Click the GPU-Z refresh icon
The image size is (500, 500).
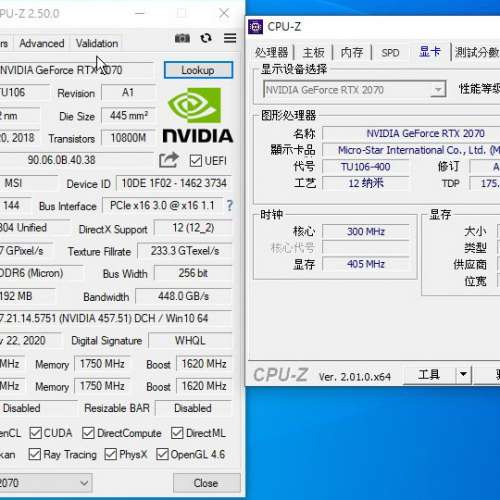(x=206, y=38)
